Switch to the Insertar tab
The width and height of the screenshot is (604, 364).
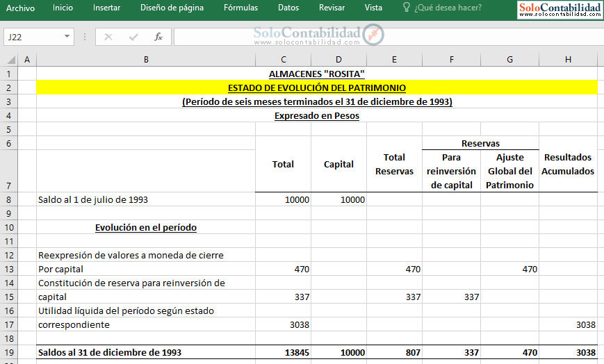tap(106, 8)
